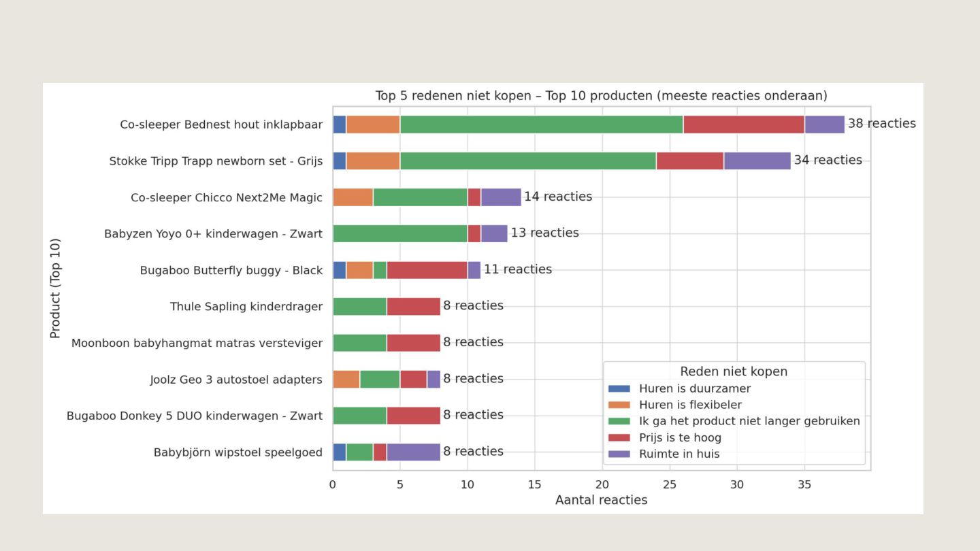
Task: Click the legend label 'Huren is flexibeler'
Action: coord(691,405)
